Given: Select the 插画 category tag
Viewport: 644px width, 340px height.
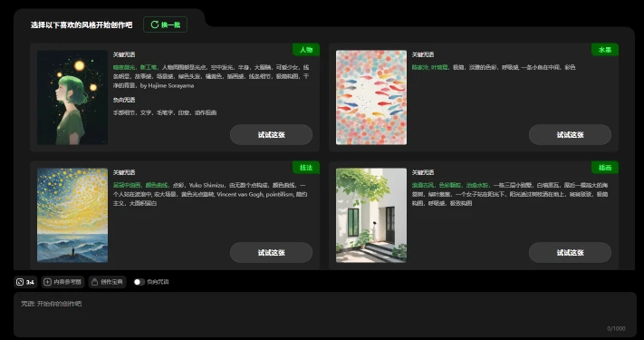Looking at the screenshot, I should coord(605,168).
